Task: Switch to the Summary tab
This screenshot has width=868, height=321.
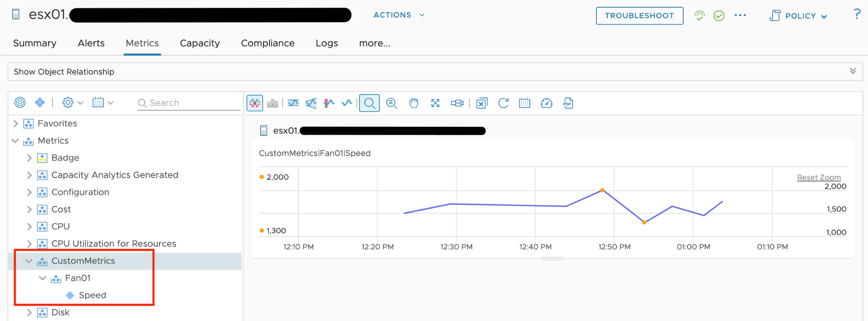Action: [x=35, y=43]
